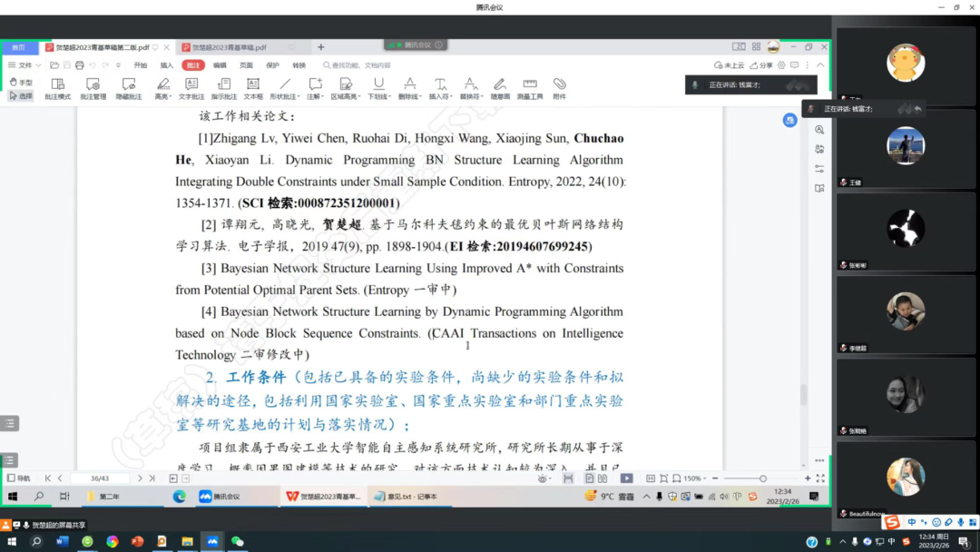980x552 pixels.
Task: Select the 文本框 text box tool
Action: (x=252, y=87)
